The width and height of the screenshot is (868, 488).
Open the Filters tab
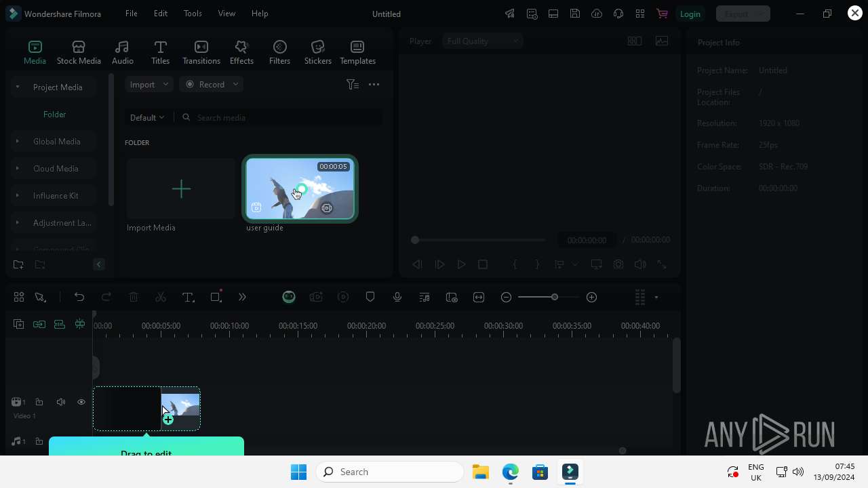[x=279, y=52]
